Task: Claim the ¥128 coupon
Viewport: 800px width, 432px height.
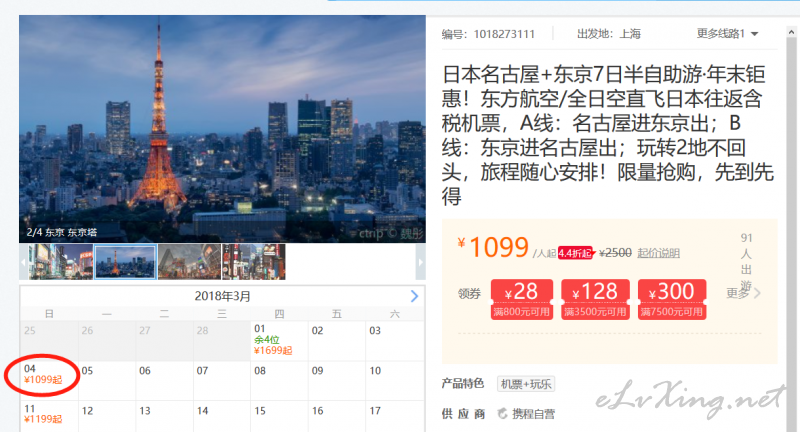Action: (x=595, y=299)
